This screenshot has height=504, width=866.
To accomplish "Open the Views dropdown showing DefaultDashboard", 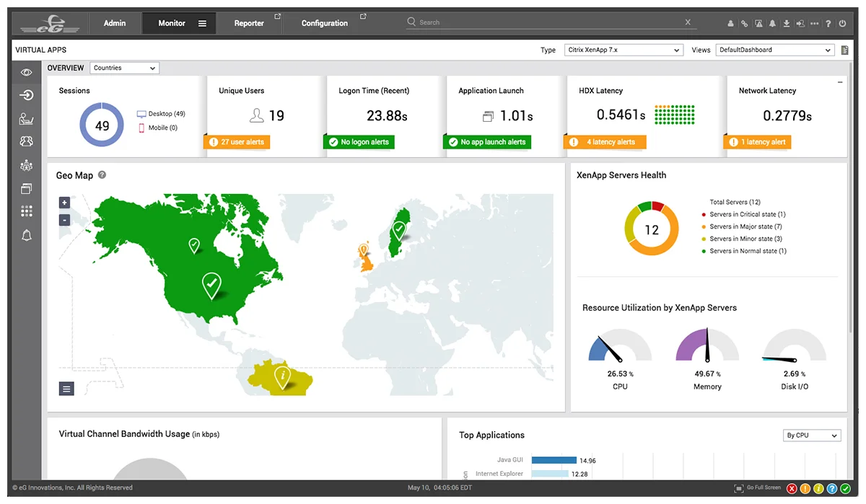I will coord(774,50).
